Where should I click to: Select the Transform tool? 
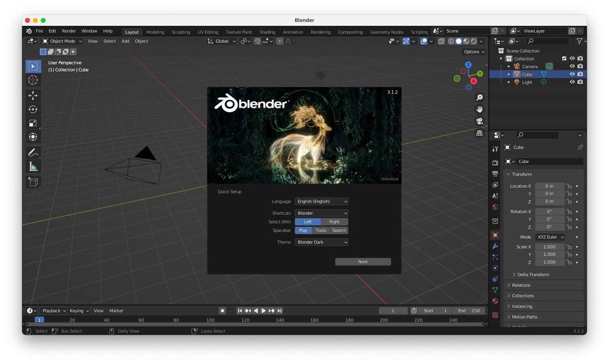33,136
